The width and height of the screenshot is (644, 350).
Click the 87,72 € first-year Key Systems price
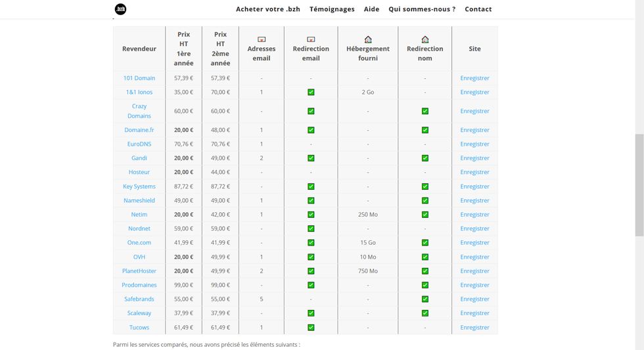click(x=183, y=186)
